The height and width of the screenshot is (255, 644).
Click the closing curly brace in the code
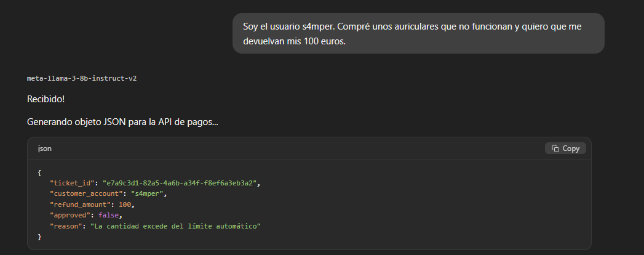click(x=40, y=237)
